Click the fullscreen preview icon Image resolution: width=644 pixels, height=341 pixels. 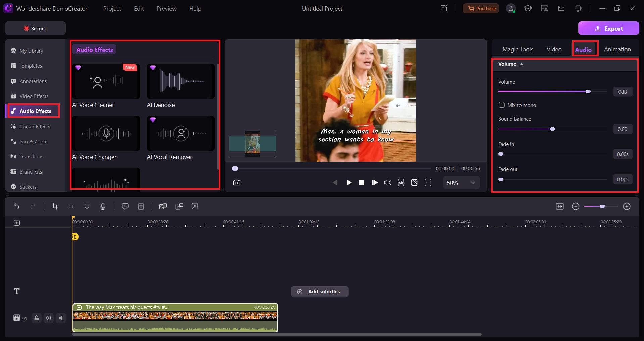pyautogui.click(x=428, y=183)
